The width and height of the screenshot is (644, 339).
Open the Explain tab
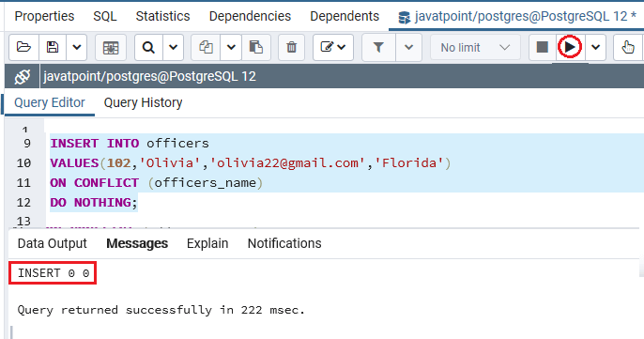point(207,243)
